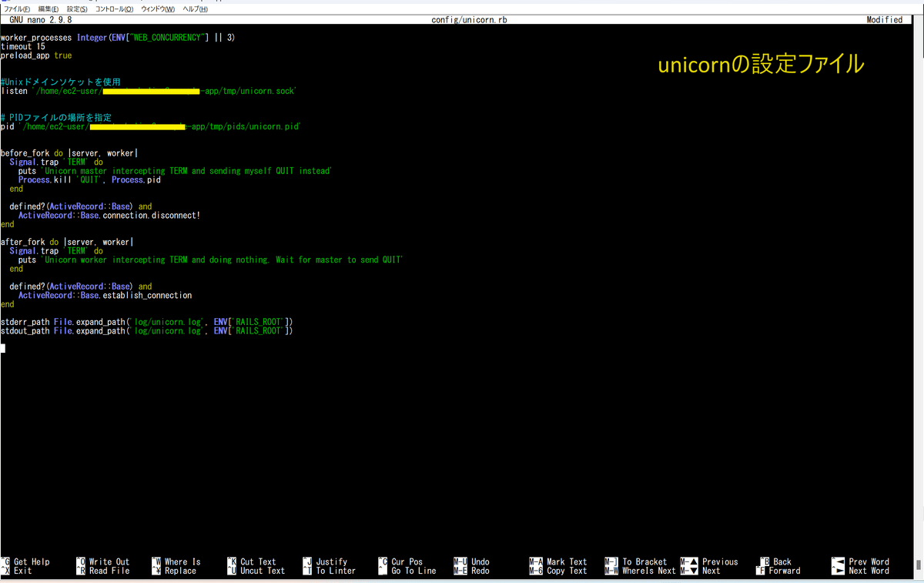Open the ファイル menu

(15, 7)
